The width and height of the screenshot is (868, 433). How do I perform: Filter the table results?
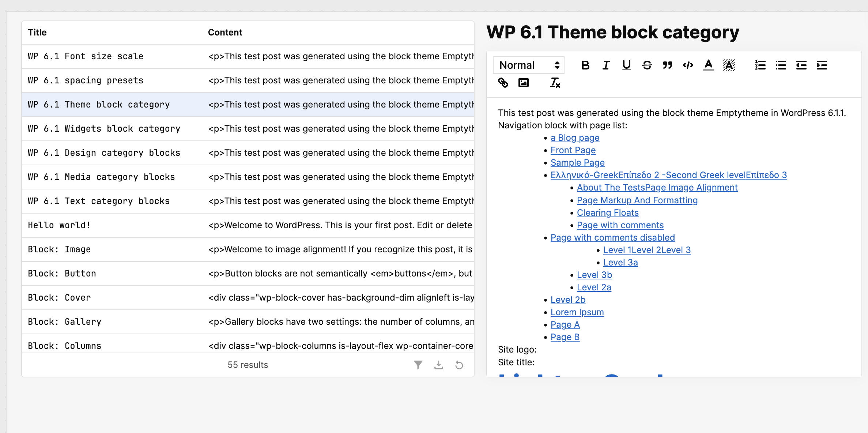[418, 365]
